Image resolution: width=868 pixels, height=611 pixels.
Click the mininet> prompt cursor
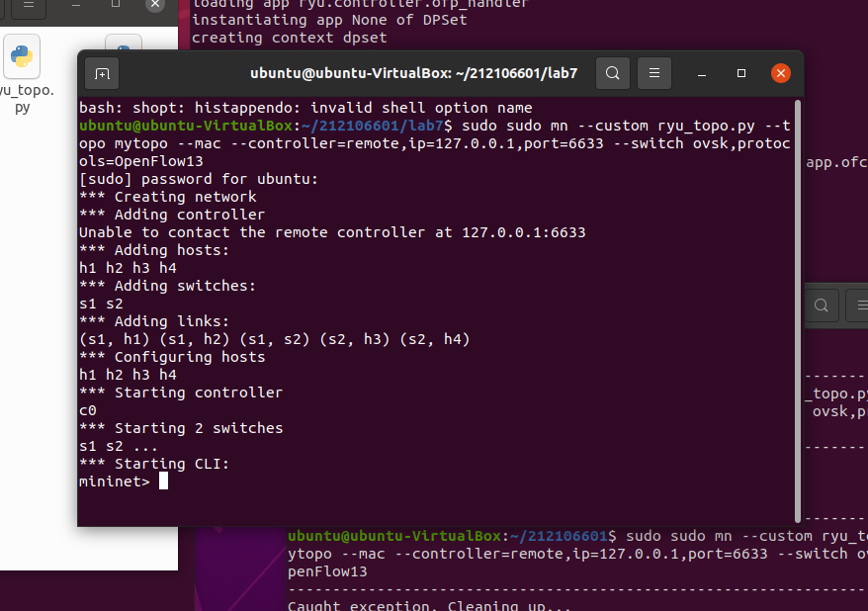pyautogui.click(x=163, y=480)
